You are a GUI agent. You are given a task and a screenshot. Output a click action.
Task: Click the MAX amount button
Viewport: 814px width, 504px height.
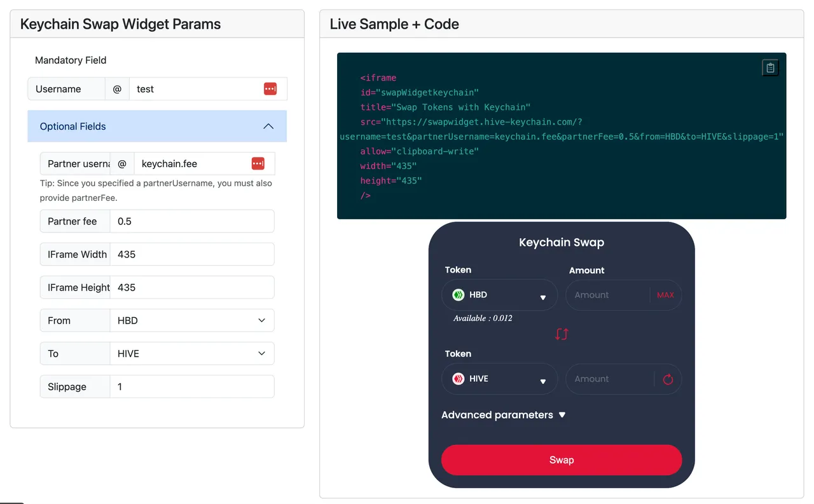665,295
